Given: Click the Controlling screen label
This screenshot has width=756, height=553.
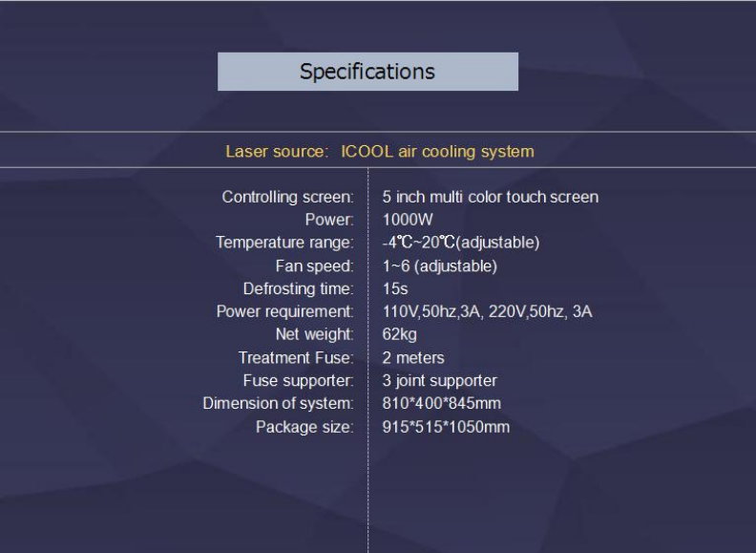Looking at the screenshot, I should point(288,197).
